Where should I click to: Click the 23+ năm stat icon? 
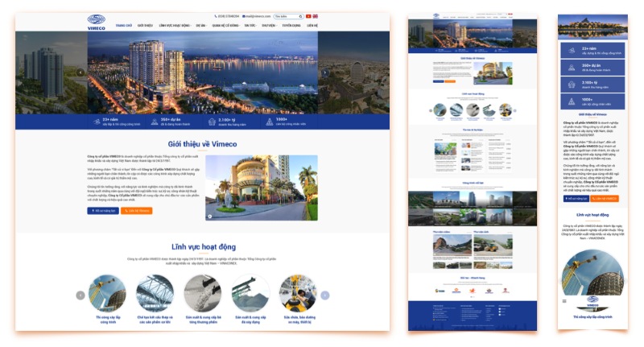click(x=97, y=122)
